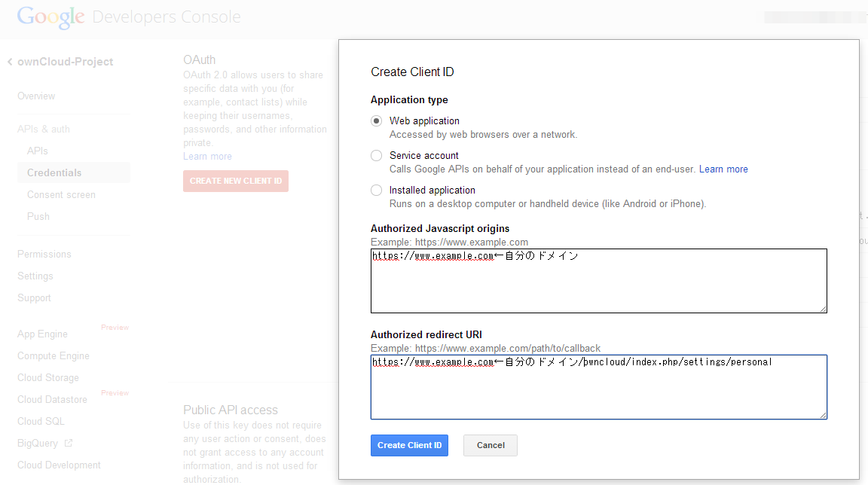The height and width of the screenshot is (485, 868).
Task: Click the Create Client ID dialog title
Action: pyautogui.click(x=412, y=72)
